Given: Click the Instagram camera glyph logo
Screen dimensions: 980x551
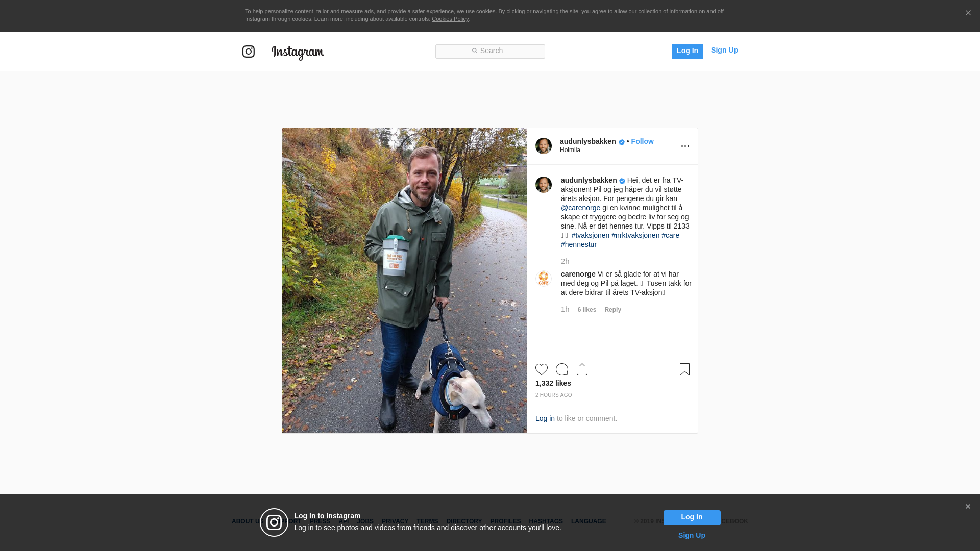Looking at the screenshot, I should [x=249, y=52].
